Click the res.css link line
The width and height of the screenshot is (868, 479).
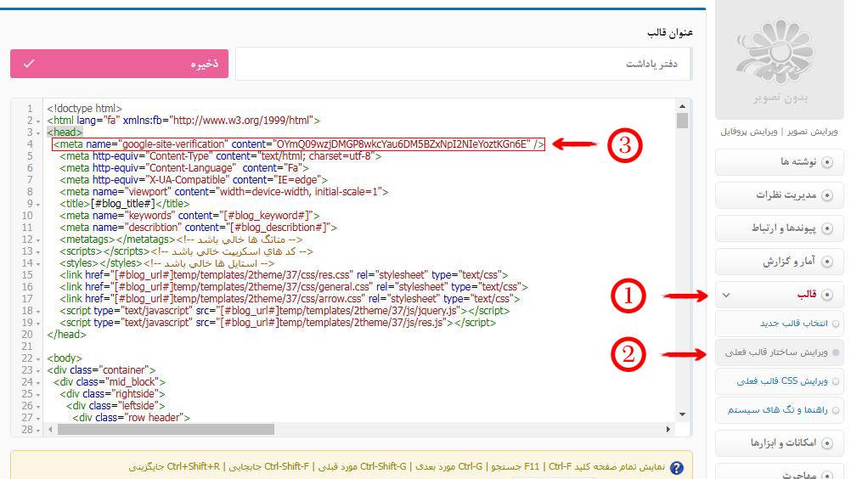(x=284, y=275)
